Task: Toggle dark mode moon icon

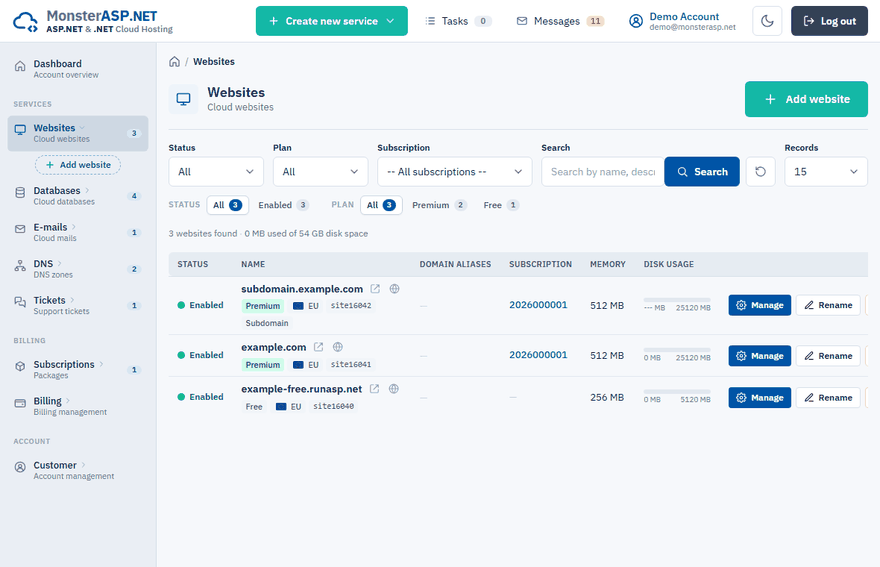Action: click(x=767, y=21)
